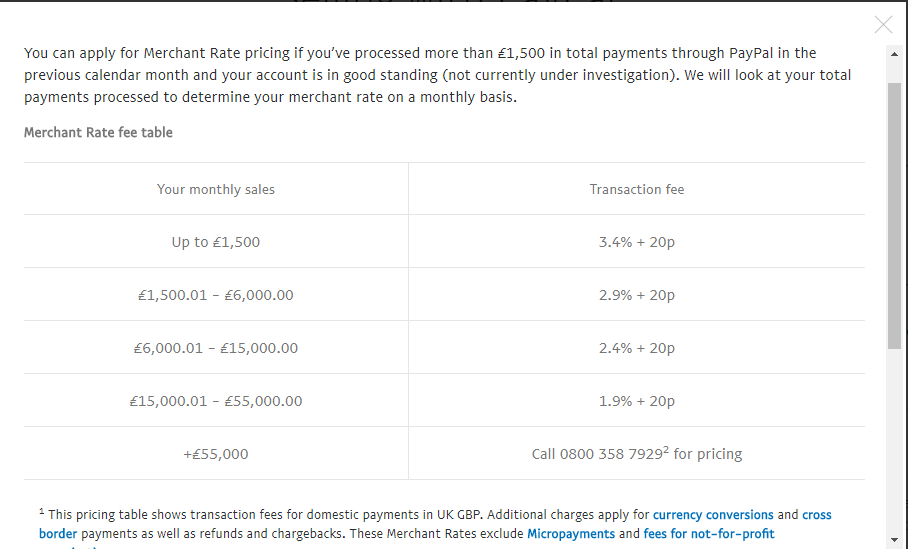Open the Micropayments link

(571, 534)
